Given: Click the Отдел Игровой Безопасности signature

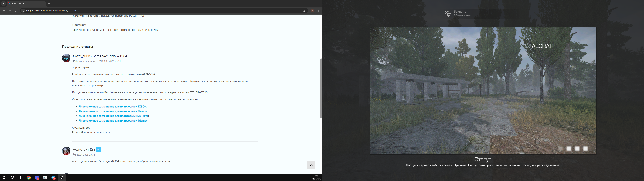Looking at the screenshot, I should (92, 132).
